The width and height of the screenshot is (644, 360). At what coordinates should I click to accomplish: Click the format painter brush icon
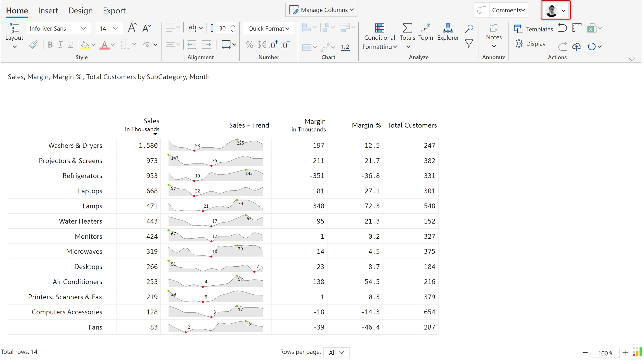(33, 44)
